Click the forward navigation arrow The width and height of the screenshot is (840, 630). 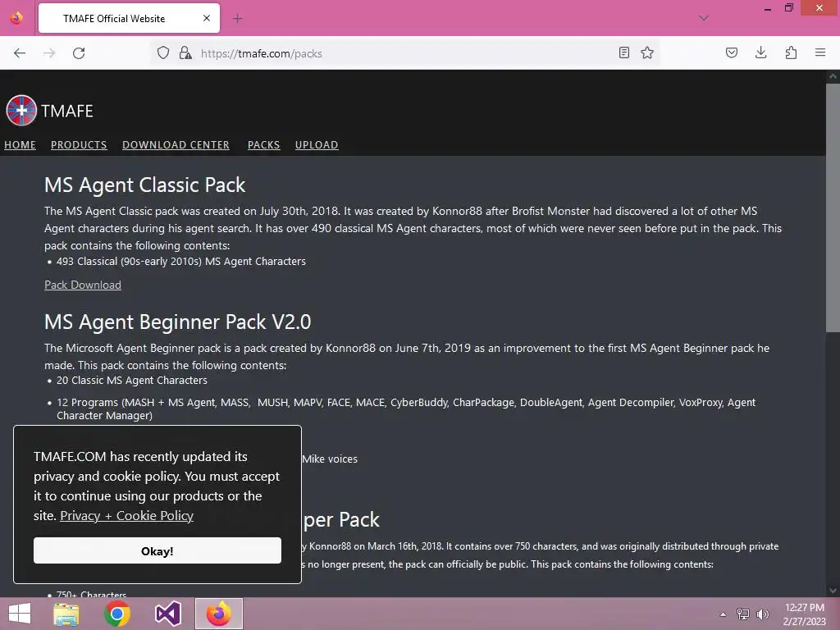49,53
